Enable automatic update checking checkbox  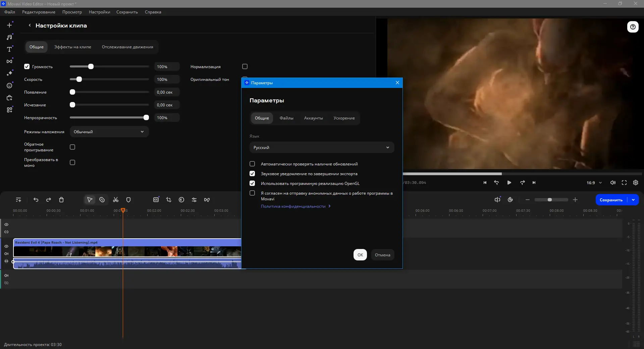click(x=252, y=164)
